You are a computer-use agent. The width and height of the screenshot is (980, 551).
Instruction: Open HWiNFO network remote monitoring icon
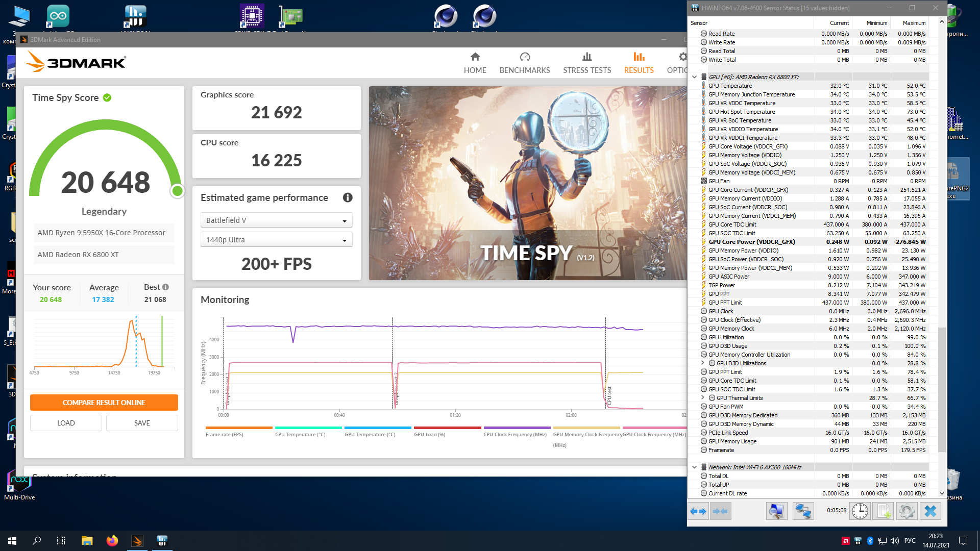coord(803,511)
